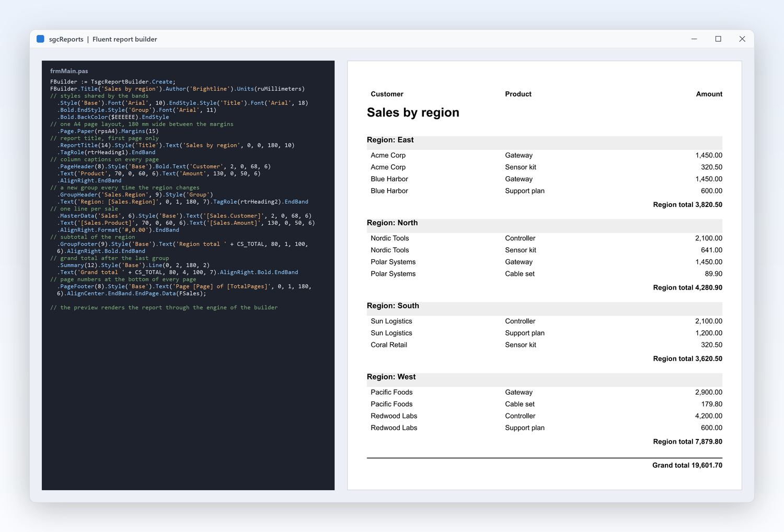Click the 2,900.00 amount value
784x532 pixels.
709,392
